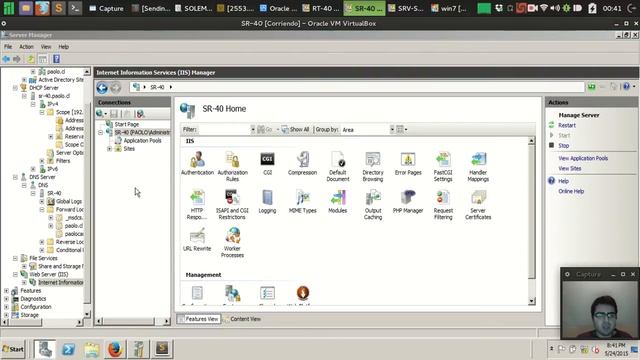Launch Firefox from the Windows taskbar
Screen dimensions: 640x360
(x=115, y=349)
